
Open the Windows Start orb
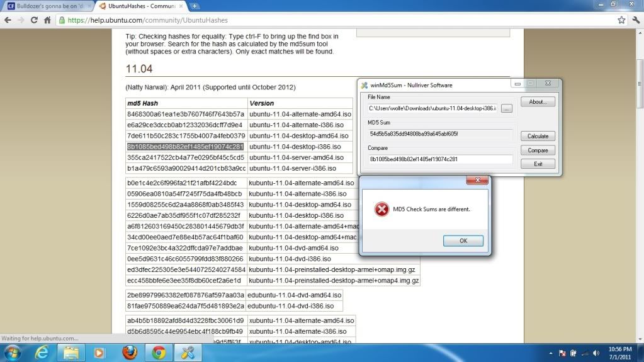[x=13, y=353]
